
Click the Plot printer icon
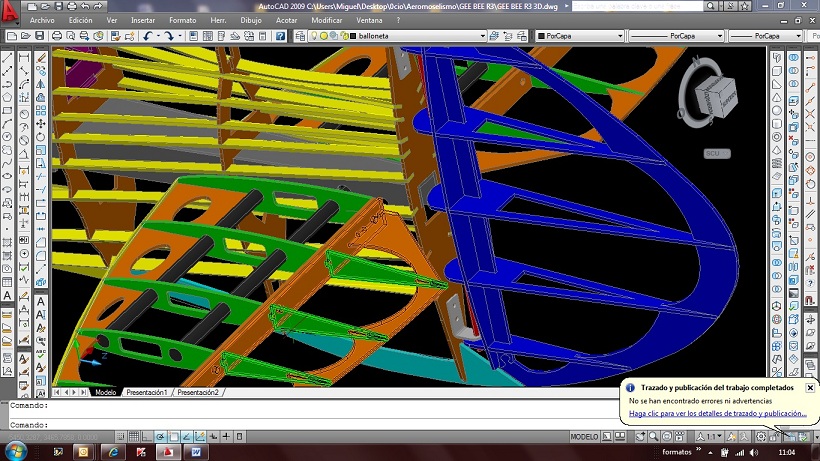click(55, 36)
